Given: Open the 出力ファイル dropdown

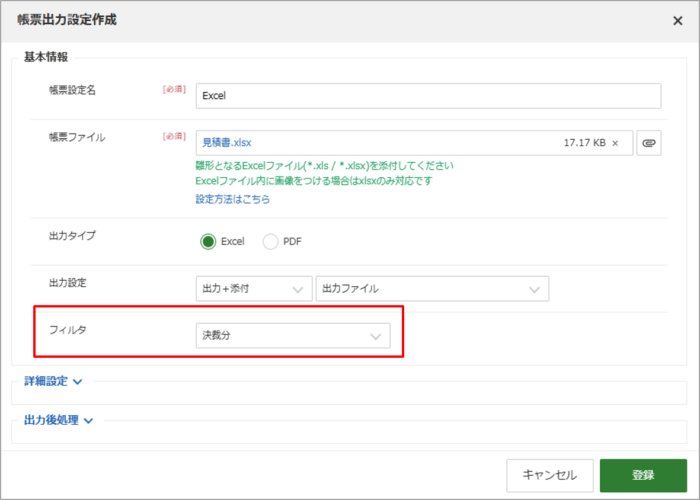Looking at the screenshot, I should pos(432,288).
